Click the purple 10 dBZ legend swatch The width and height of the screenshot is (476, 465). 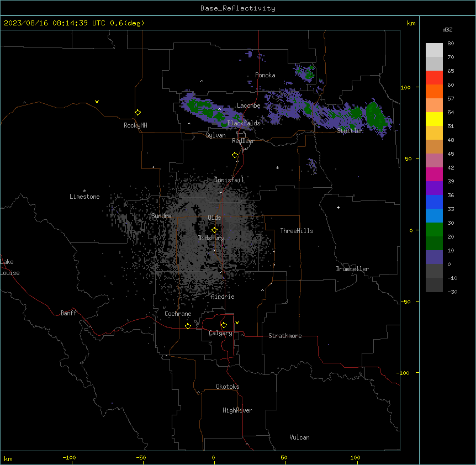pyautogui.click(x=434, y=257)
